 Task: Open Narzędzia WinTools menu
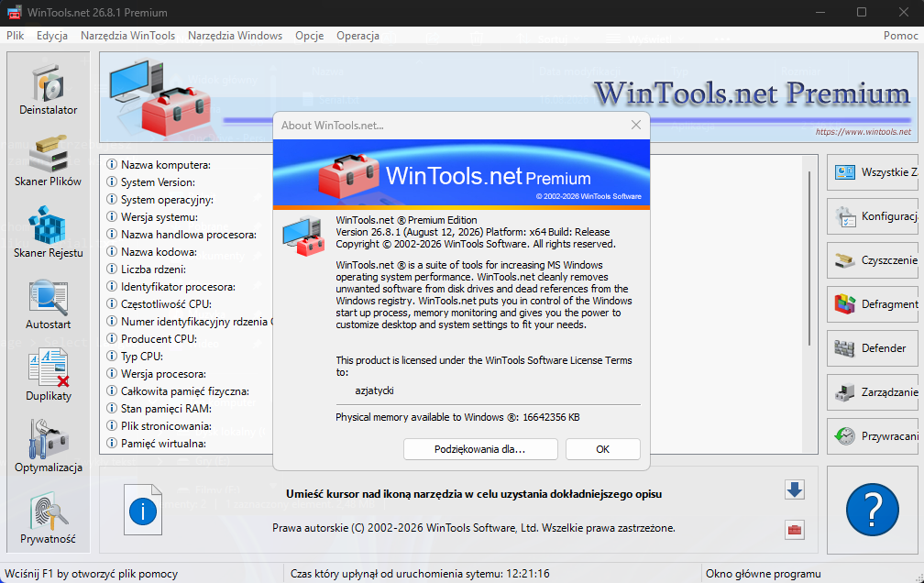pyautogui.click(x=128, y=36)
